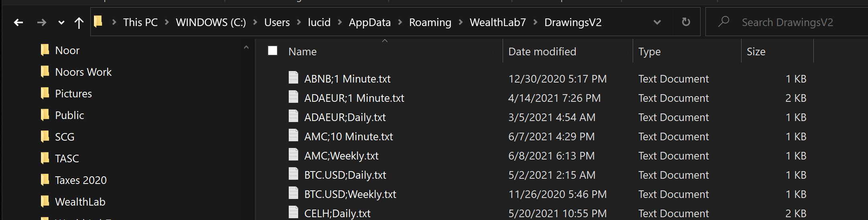Click the Up one level arrow
The width and height of the screenshot is (868, 220).
[x=79, y=22]
